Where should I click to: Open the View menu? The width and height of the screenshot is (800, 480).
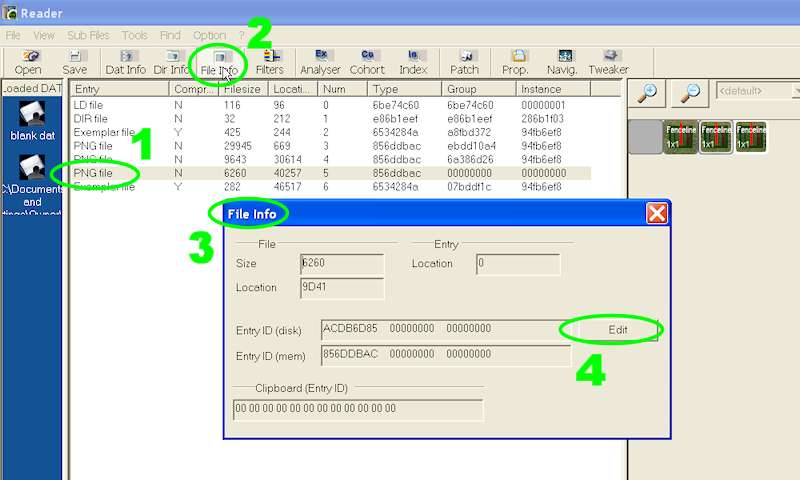44,35
